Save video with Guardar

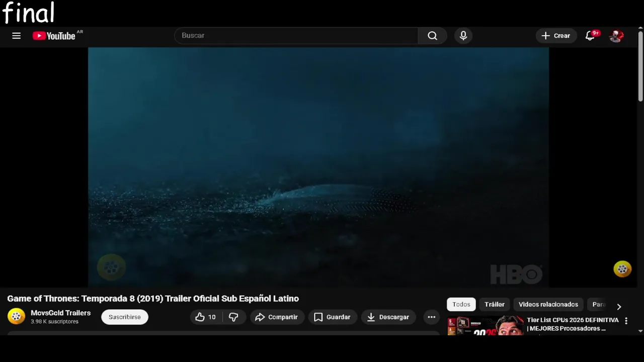coord(333,317)
